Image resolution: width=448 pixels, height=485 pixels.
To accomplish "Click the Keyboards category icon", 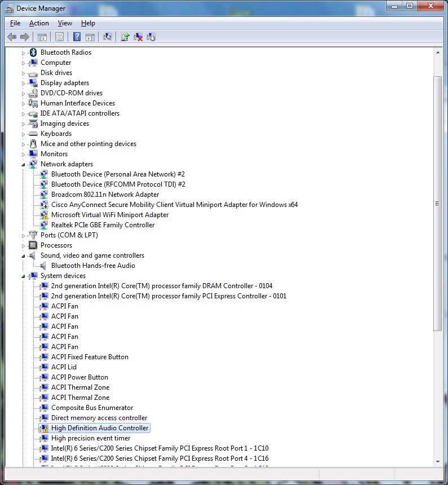I will tap(33, 134).
